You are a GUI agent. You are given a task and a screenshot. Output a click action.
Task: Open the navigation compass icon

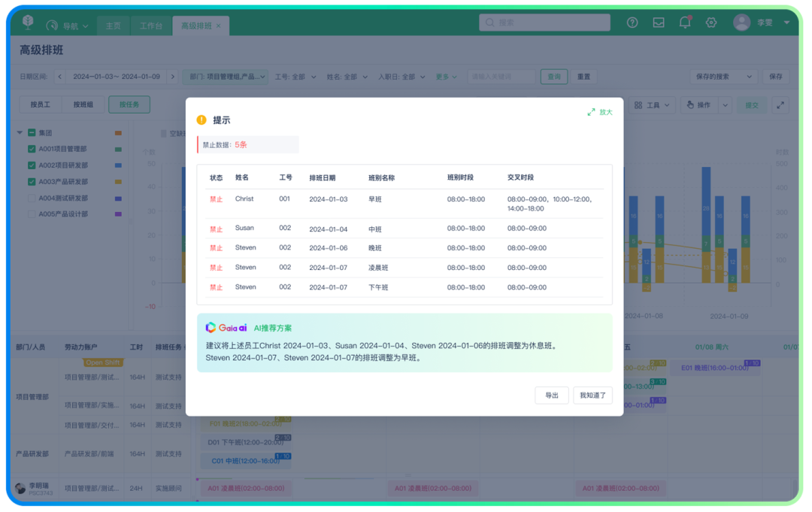point(52,26)
